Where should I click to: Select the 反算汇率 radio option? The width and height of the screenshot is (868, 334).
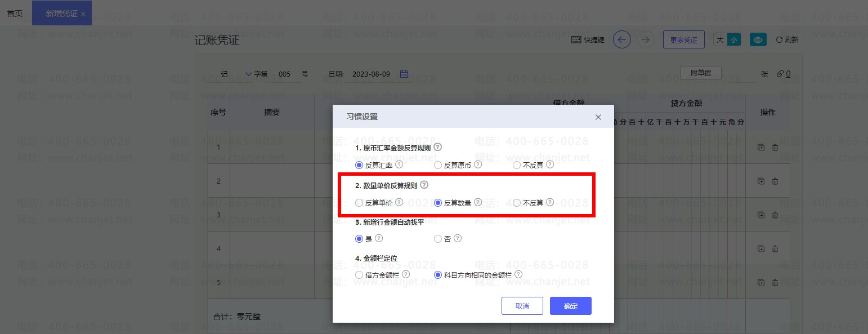359,165
